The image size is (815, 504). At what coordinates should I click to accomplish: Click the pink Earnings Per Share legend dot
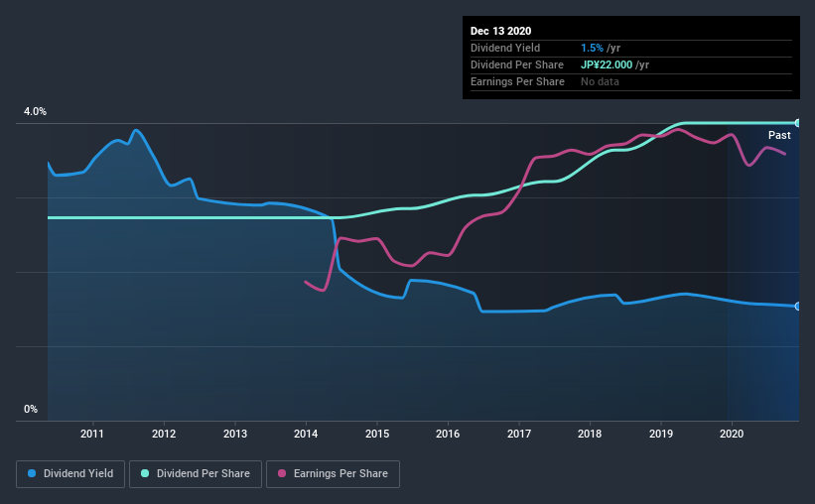pos(282,473)
